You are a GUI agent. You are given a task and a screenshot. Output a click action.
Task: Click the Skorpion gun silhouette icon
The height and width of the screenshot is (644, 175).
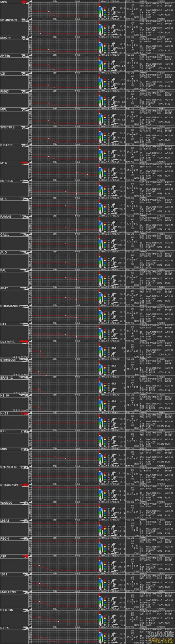pyautogui.click(x=25, y=20)
